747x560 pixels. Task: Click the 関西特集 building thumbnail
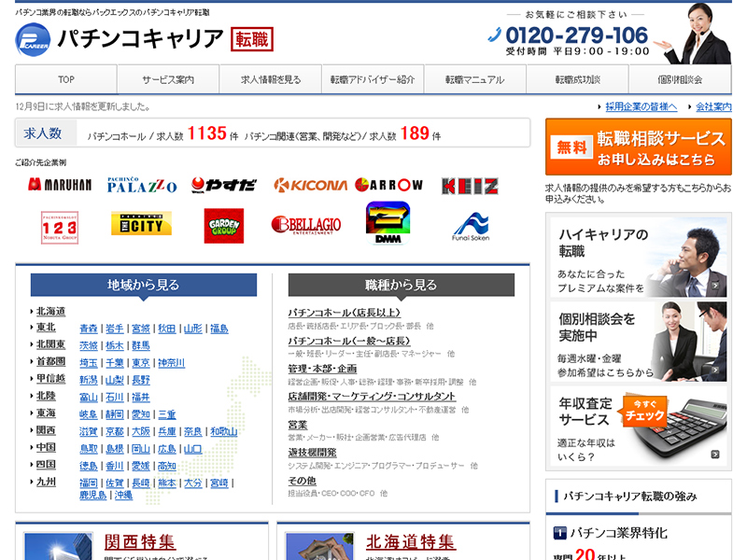click(58, 546)
